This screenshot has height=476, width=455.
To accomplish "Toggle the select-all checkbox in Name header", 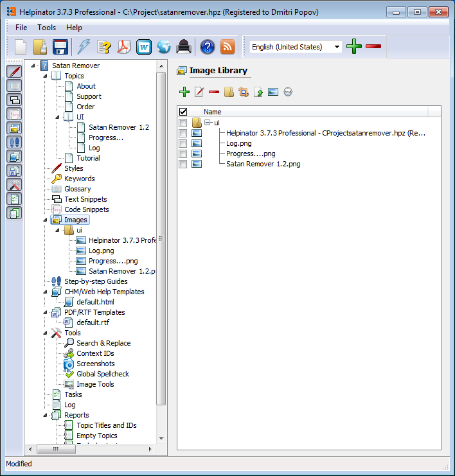I will (183, 112).
